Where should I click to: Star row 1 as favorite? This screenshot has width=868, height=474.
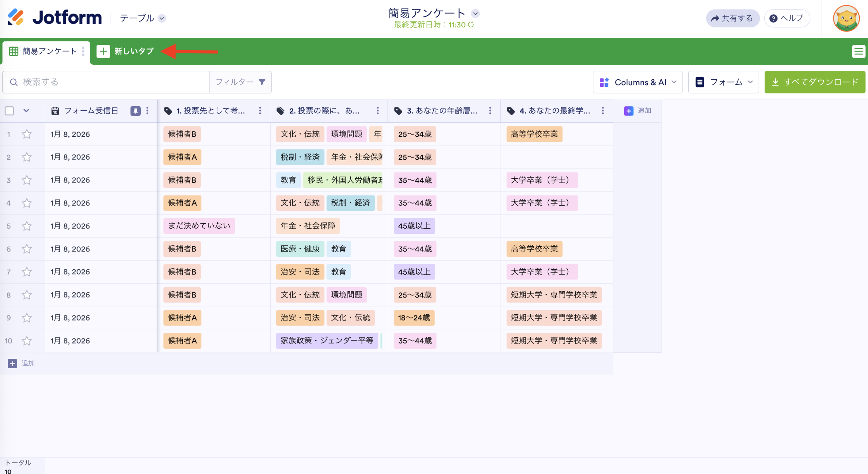coord(26,134)
